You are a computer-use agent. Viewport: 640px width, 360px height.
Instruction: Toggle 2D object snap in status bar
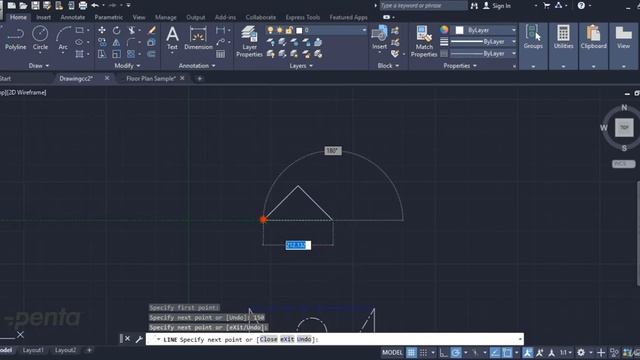tap(507, 353)
